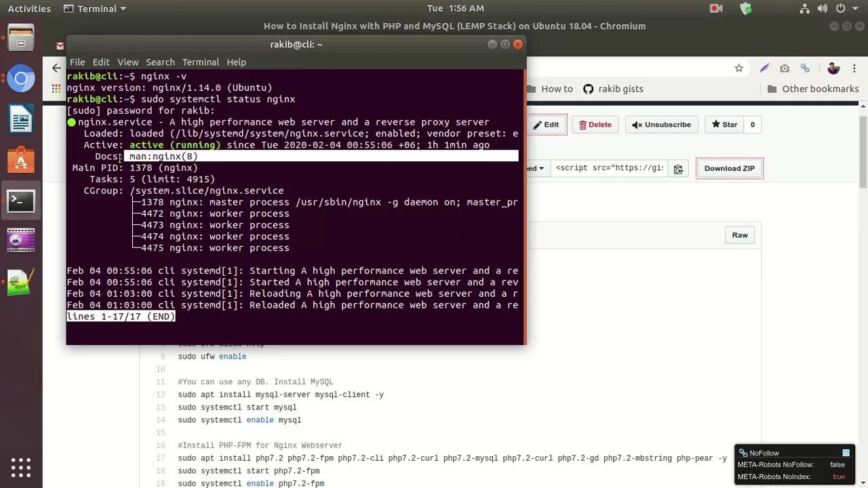Click the 'lines 1-17/17 (END)' pager status
Viewport: 868px width, 488px height.
click(121, 317)
